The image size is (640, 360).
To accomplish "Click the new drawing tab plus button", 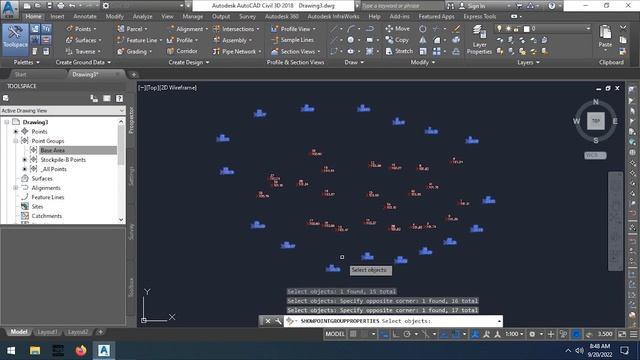I will point(133,75).
